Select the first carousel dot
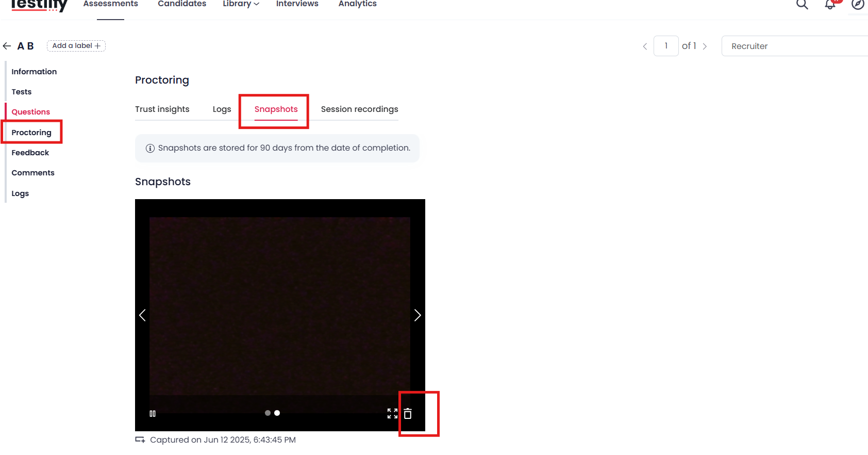Viewport: 868px width, 455px height. [268, 413]
